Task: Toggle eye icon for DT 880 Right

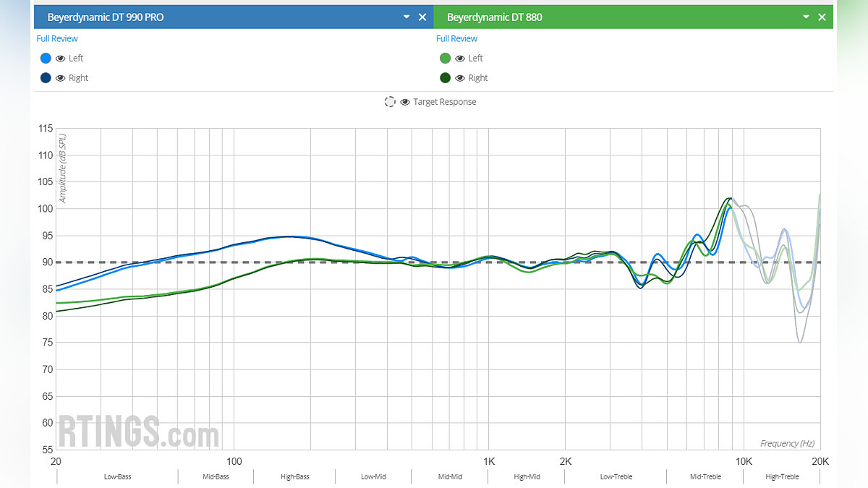Action: [x=460, y=78]
